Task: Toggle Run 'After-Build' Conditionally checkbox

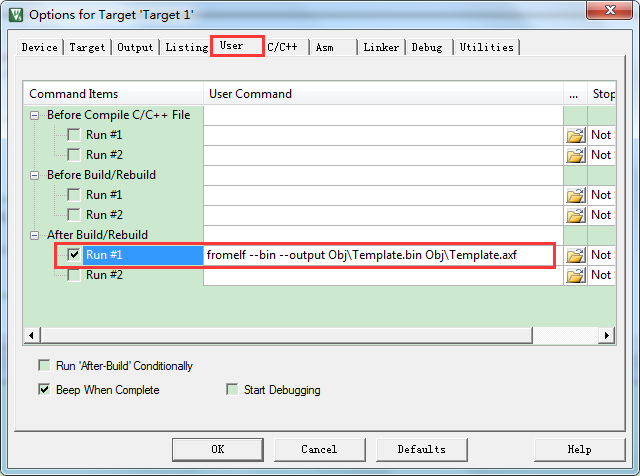Action: tap(44, 365)
